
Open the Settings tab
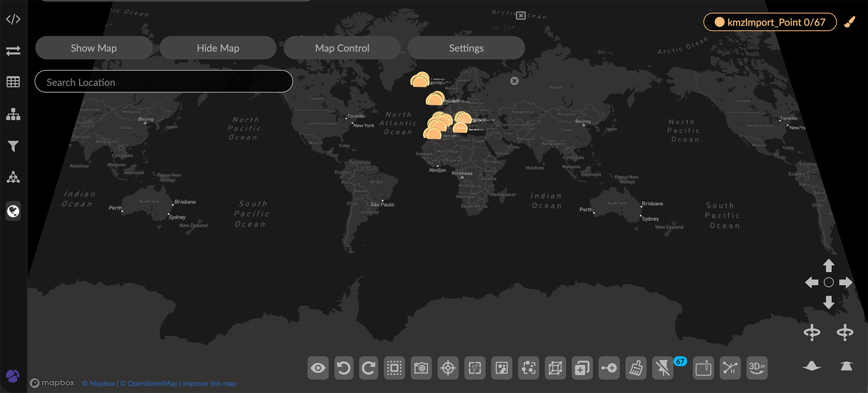[x=466, y=48]
